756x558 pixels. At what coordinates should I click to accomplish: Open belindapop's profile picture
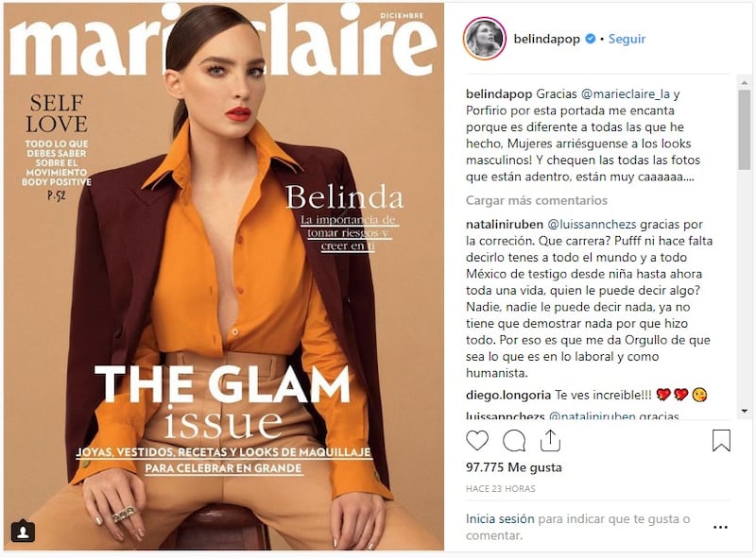click(485, 39)
